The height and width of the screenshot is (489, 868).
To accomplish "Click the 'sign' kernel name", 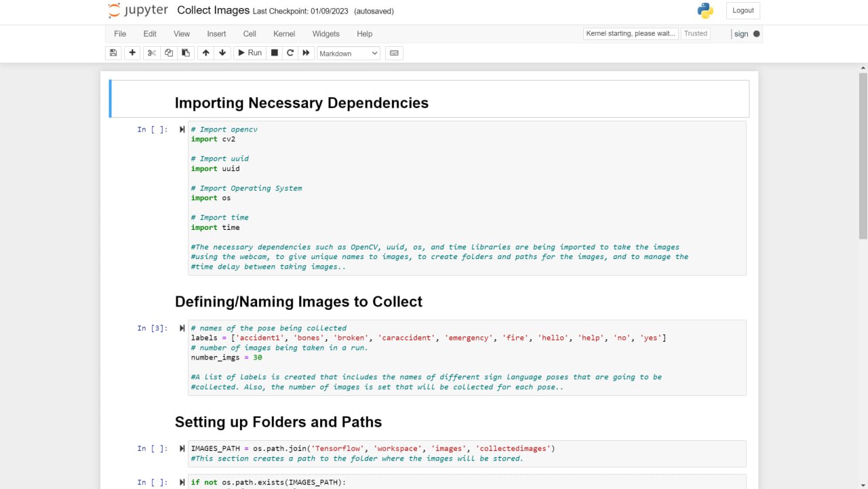I will [741, 34].
